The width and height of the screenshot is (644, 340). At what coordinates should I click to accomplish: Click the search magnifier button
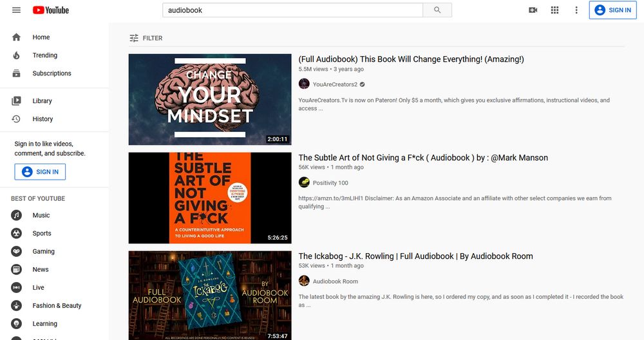tap(437, 10)
